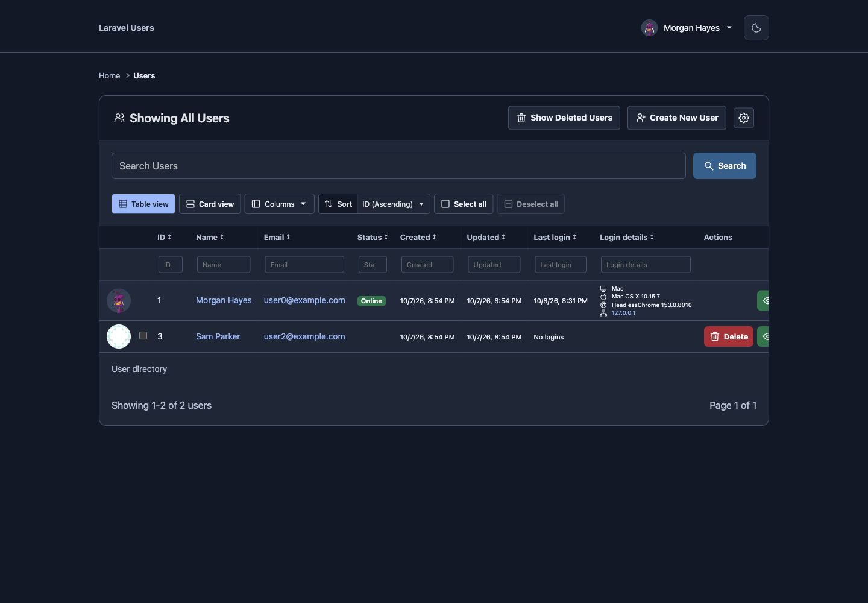This screenshot has height=603, width=868.
Task: Click Create New User button
Action: 677,118
